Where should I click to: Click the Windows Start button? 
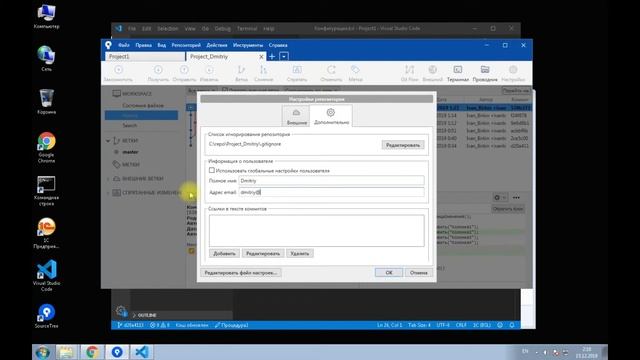click(42, 352)
